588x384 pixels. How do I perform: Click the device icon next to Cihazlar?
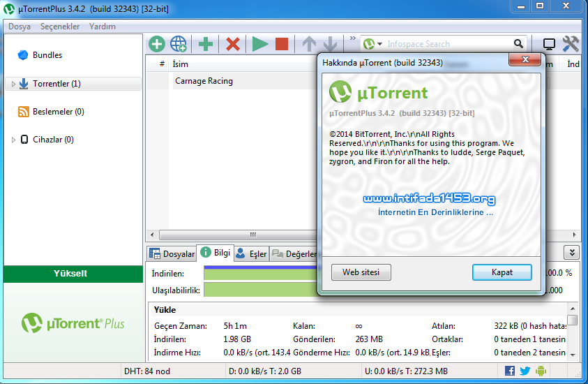[24, 140]
